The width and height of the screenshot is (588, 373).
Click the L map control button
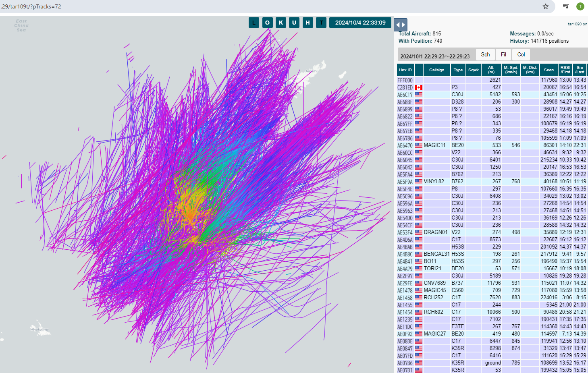coord(254,23)
